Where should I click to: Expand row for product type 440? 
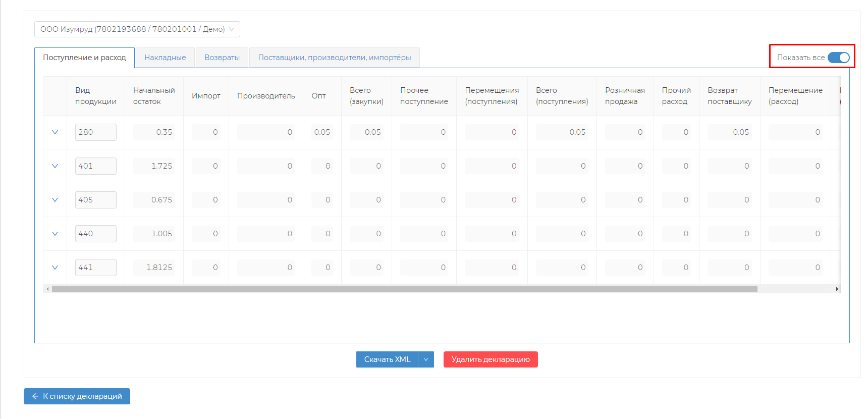pos(55,234)
